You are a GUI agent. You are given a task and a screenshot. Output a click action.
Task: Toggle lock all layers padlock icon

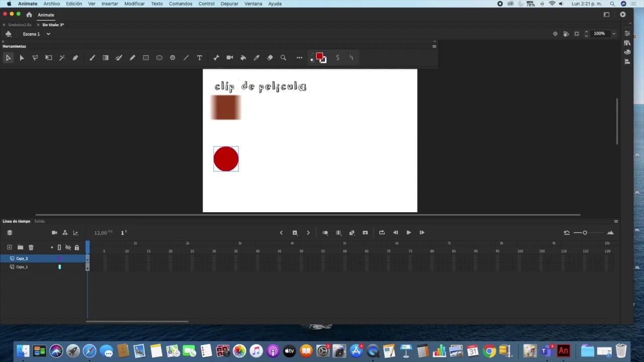coord(76,247)
